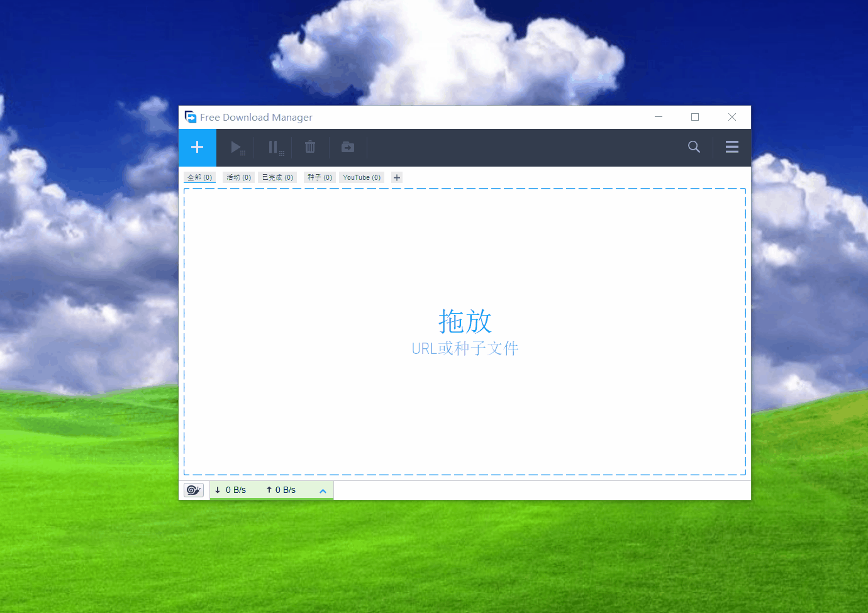Click the upload speed 0 B/s indicator

coord(281,490)
